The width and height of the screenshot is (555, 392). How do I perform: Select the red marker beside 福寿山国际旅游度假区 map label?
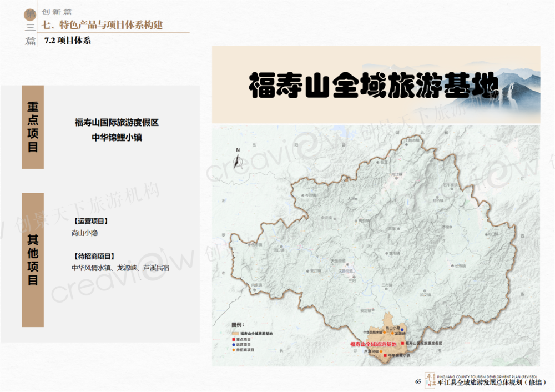pyautogui.click(x=402, y=344)
